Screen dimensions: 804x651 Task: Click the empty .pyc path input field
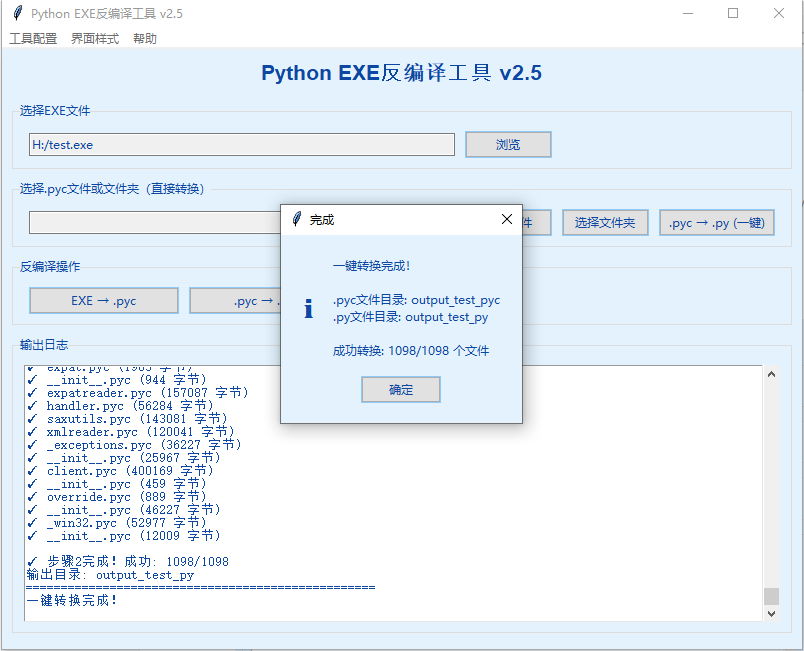[x=155, y=222]
